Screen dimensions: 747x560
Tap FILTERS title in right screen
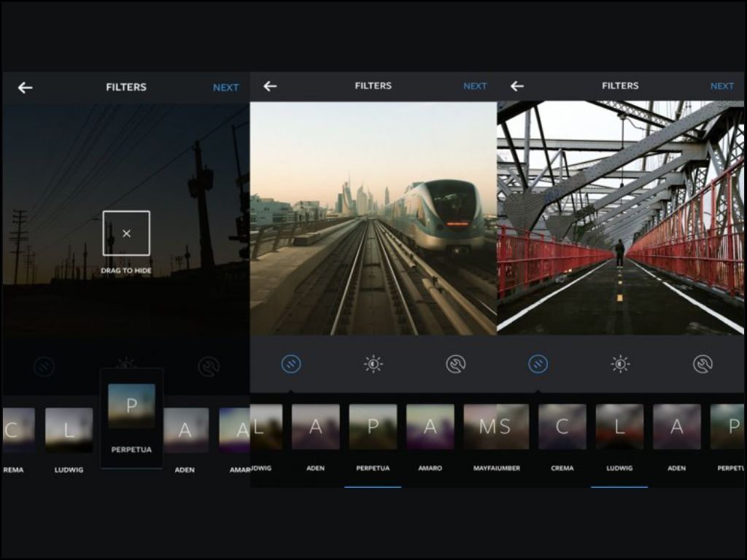(x=620, y=86)
